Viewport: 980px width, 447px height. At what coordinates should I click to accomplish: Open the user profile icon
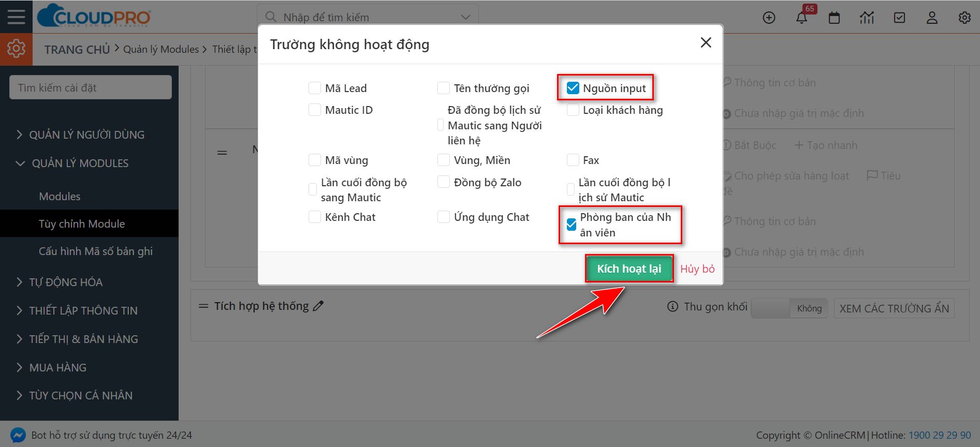(x=932, y=18)
